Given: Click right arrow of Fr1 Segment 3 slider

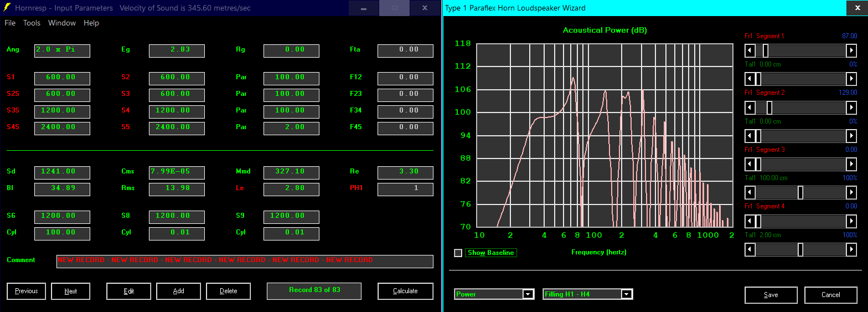Looking at the screenshot, I should [x=851, y=165].
